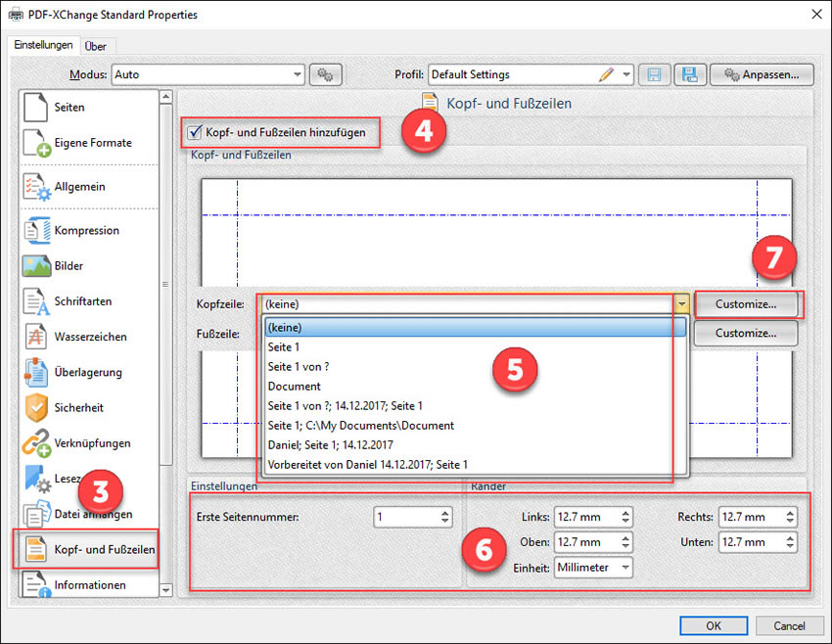Viewport: 832px width, 644px height.
Task: Open the Modus Auto dropdown
Action: (x=208, y=74)
